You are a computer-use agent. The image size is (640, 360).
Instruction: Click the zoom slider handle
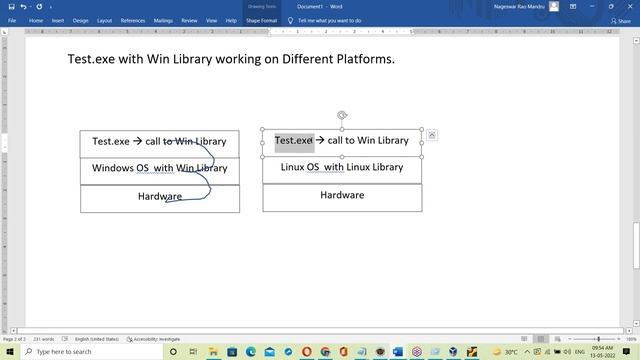click(598, 339)
